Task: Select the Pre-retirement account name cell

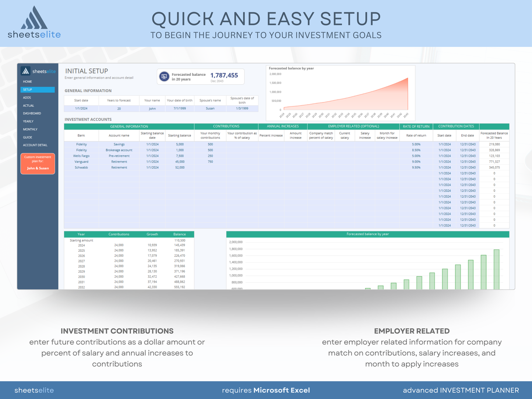Action: click(119, 156)
